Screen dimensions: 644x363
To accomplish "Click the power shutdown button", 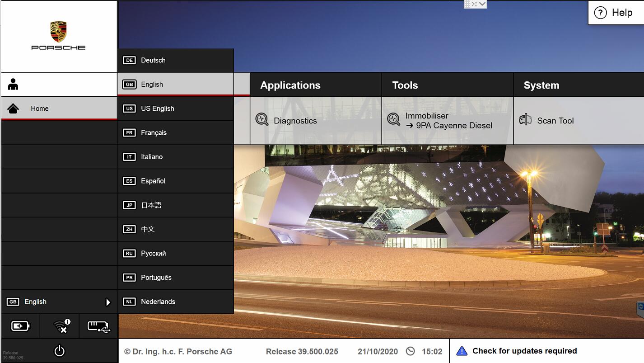I will tap(60, 351).
